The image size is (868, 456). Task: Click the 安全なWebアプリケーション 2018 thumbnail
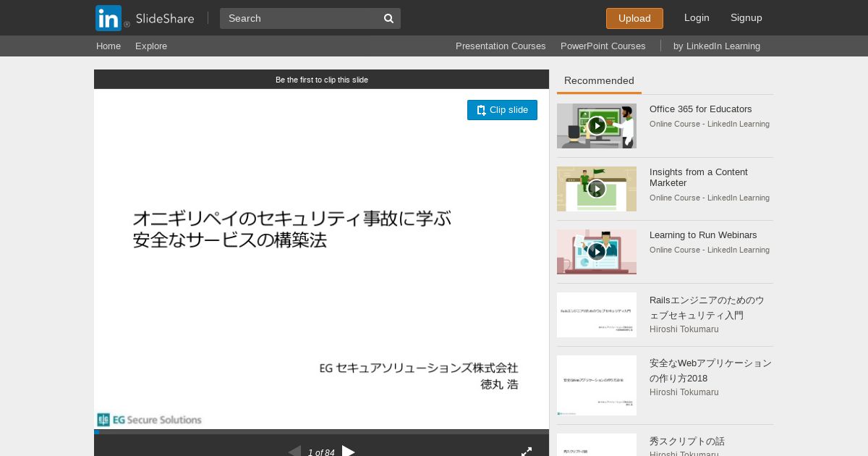597,385
